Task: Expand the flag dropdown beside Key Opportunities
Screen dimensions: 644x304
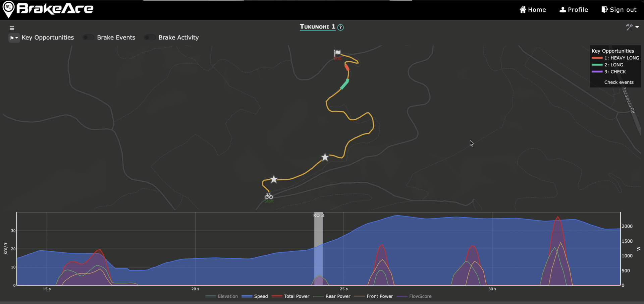Action: coord(14,38)
